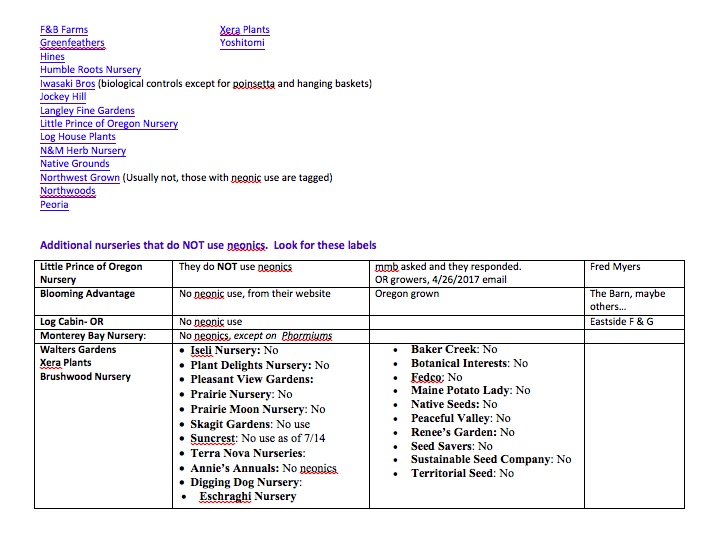The height and width of the screenshot is (541, 722).
Task: Click 'No neonics, except on Phormiums' cell
Action: [x=271, y=336]
